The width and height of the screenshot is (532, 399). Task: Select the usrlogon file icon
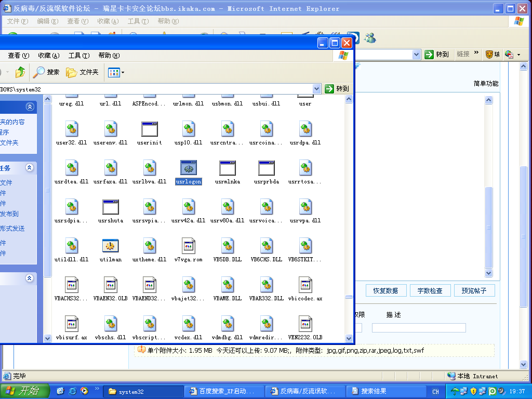pos(188,168)
